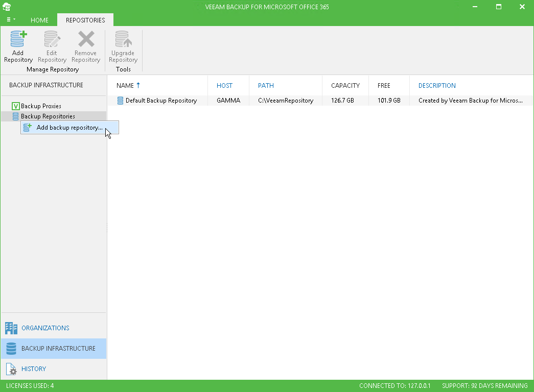Click the 126.7 GB capacity cell
This screenshot has width=534, height=392.
pos(342,101)
